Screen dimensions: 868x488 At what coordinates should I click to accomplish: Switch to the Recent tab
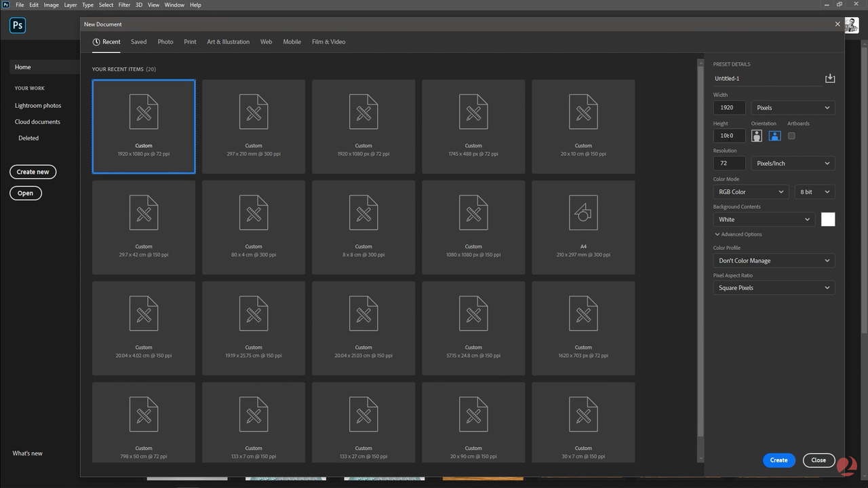[106, 42]
